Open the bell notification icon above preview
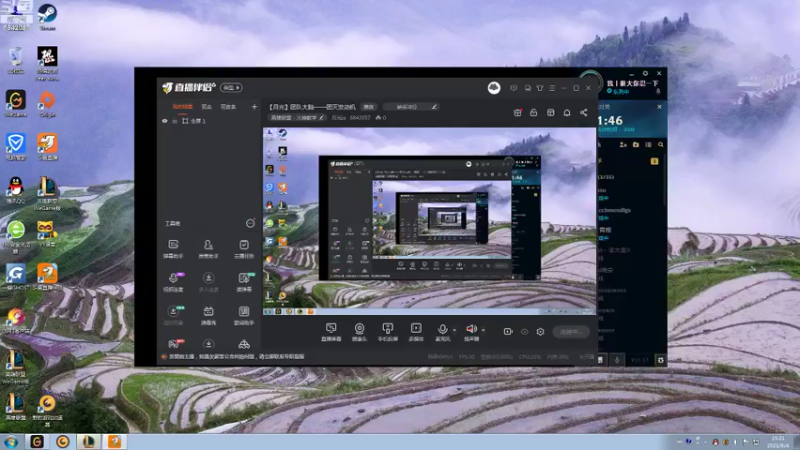This screenshot has width=800, height=450. [567, 112]
